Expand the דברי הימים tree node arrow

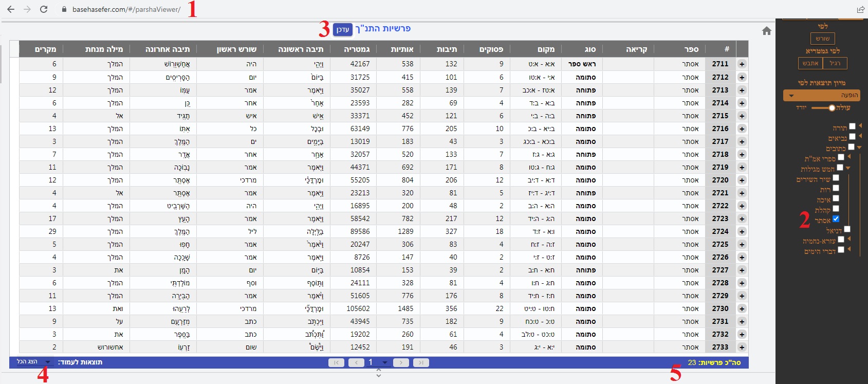(849, 249)
